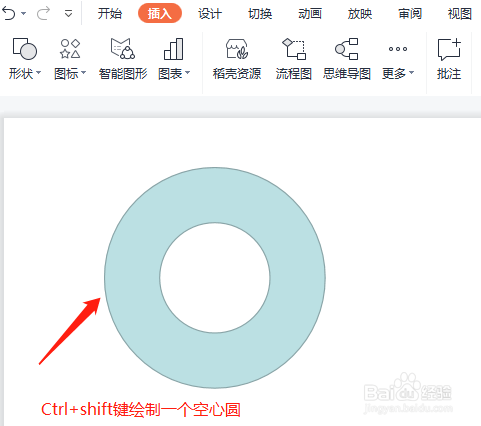
Task: Click the 图表 chart icon
Action: [173, 49]
